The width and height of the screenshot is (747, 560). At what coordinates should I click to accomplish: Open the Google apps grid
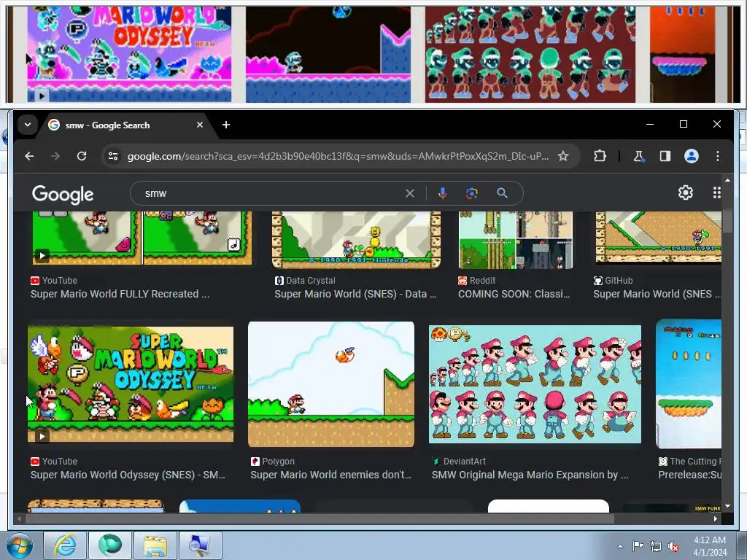716,192
